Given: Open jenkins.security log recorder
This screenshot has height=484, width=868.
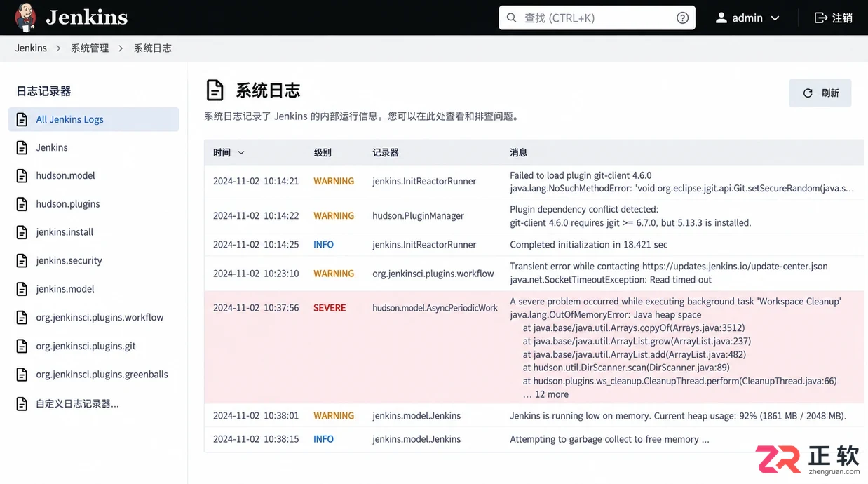Looking at the screenshot, I should [x=69, y=260].
